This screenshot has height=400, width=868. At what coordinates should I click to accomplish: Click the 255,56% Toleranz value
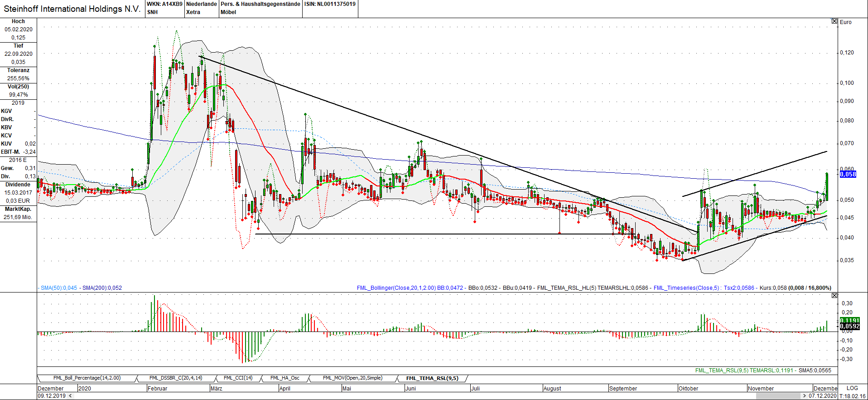(18, 78)
